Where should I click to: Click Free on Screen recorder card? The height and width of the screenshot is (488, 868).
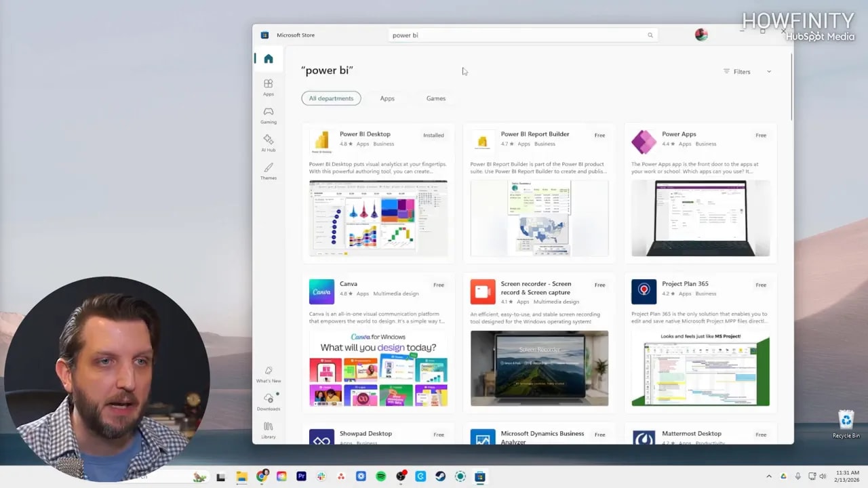tap(600, 285)
